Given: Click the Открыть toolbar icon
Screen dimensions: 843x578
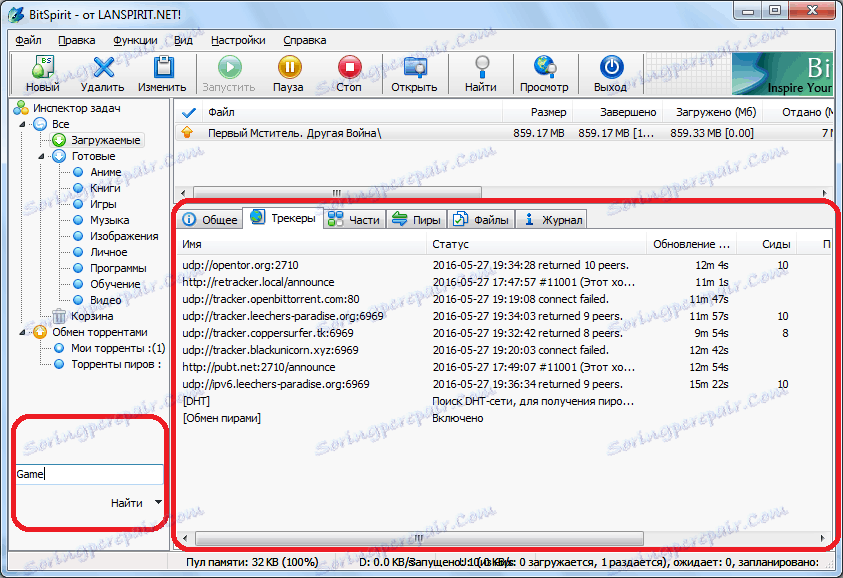Looking at the screenshot, I should pos(415,68).
